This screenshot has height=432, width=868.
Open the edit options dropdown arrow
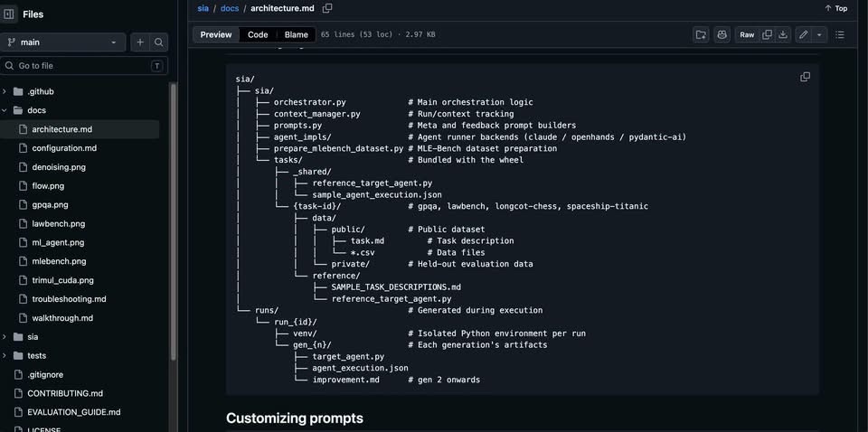(x=819, y=35)
